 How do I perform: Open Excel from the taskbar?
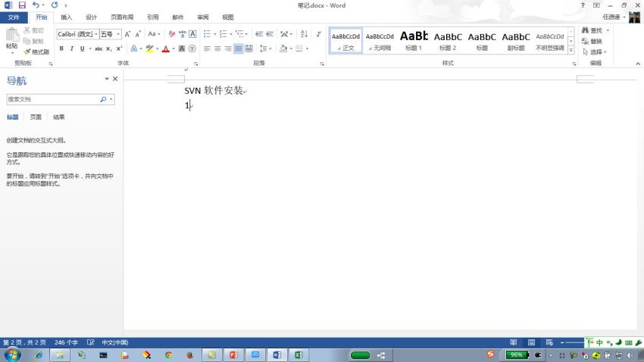(299, 355)
